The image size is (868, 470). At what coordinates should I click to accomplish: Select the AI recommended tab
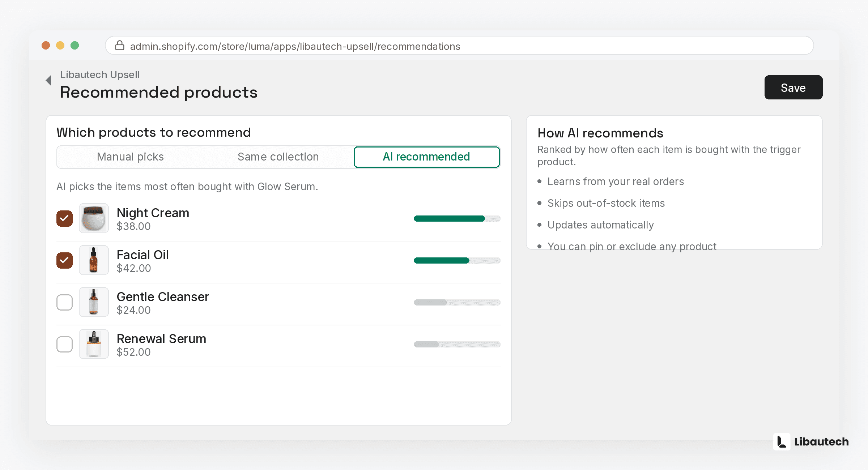tap(427, 157)
